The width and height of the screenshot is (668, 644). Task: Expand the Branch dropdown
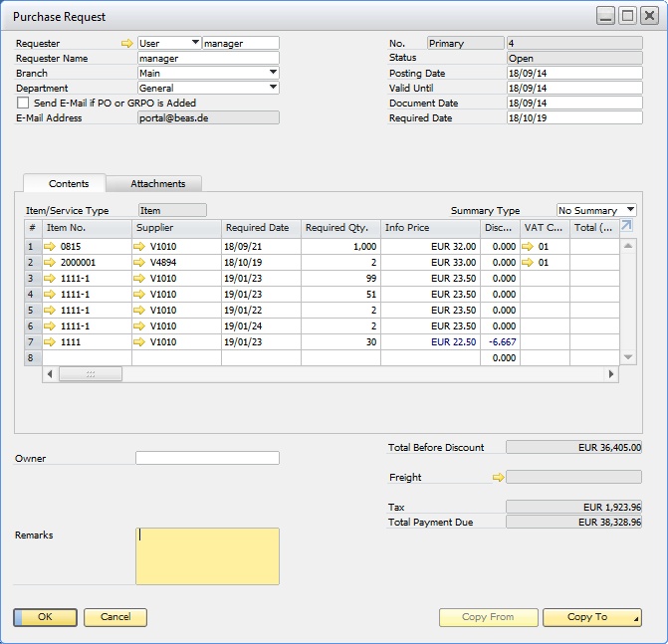click(x=273, y=73)
